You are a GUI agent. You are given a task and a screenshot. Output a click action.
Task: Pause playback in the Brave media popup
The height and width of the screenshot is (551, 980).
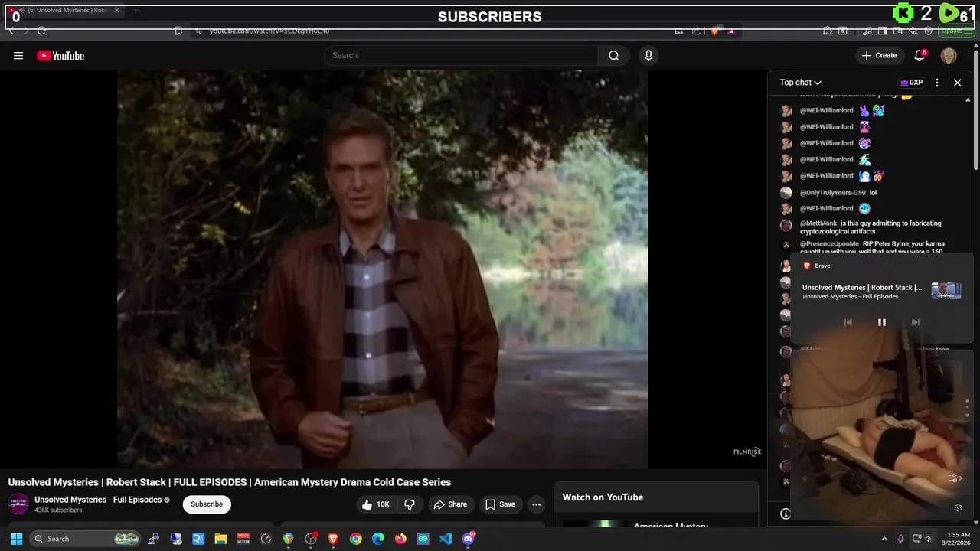tap(881, 322)
